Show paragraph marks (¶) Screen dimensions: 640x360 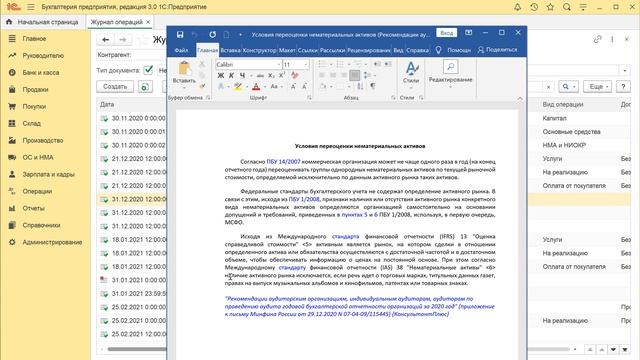(x=373, y=86)
